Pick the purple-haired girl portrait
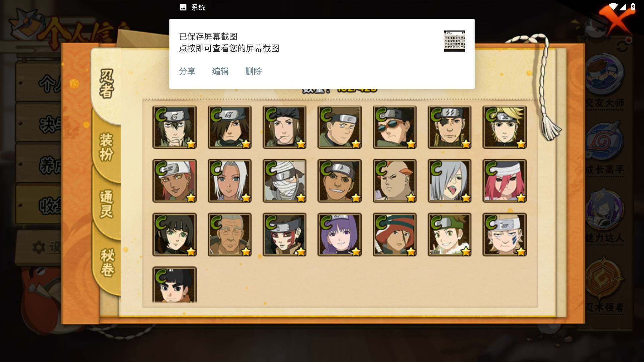 coord(339,235)
